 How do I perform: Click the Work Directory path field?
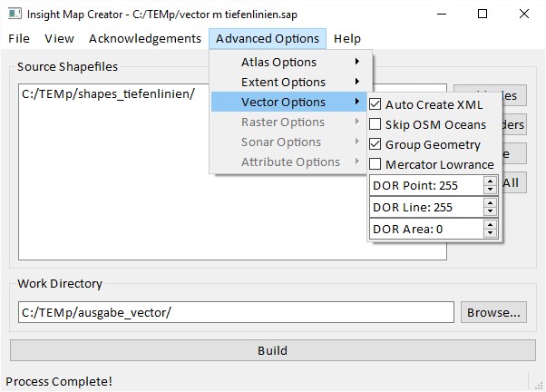tap(236, 313)
